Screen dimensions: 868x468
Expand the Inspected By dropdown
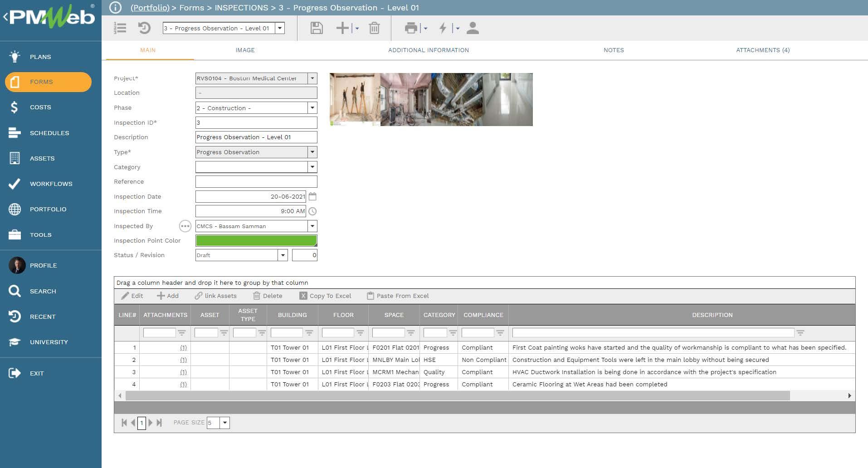pyautogui.click(x=312, y=226)
